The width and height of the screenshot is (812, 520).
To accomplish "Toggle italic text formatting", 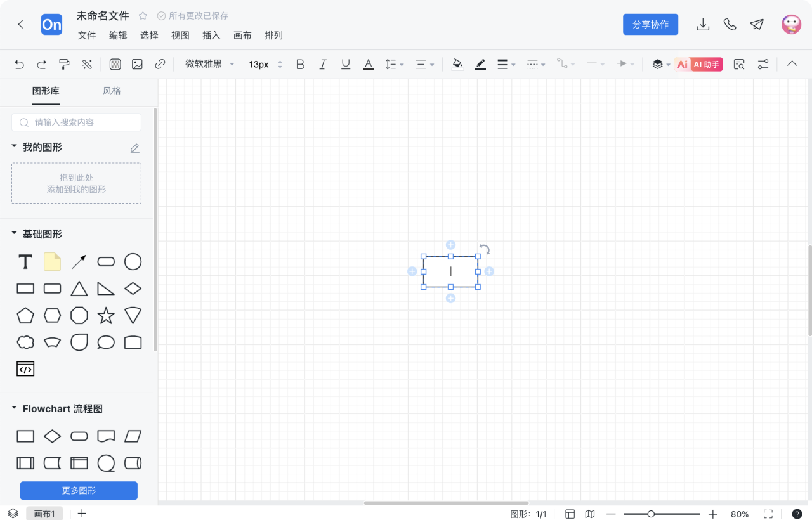I will click(x=323, y=64).
